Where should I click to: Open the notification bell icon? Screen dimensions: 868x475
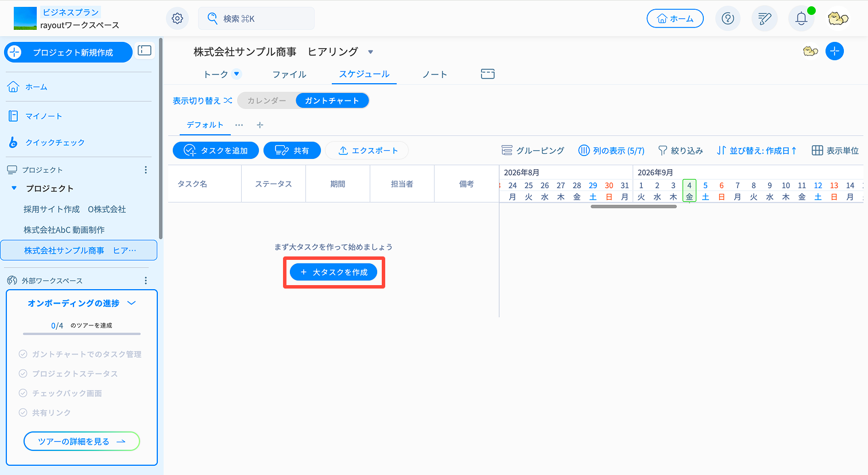[801, 18]
